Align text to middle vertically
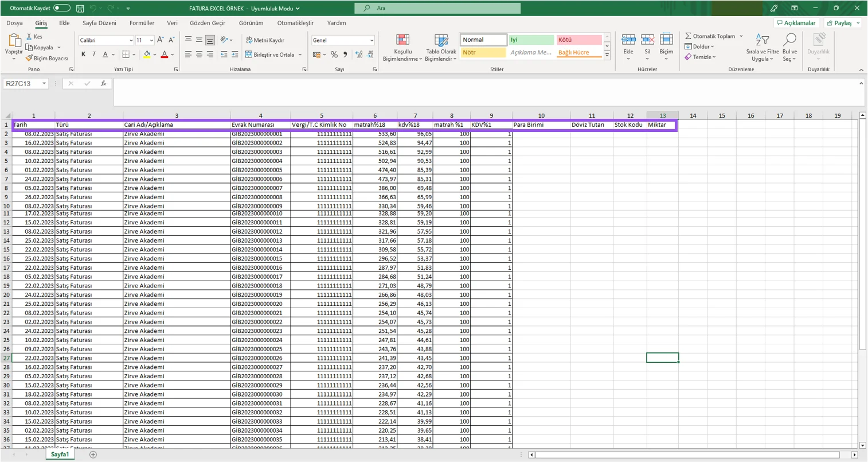Image resolution: width=868 pixels, height=462 pixels. click(199, 40)
